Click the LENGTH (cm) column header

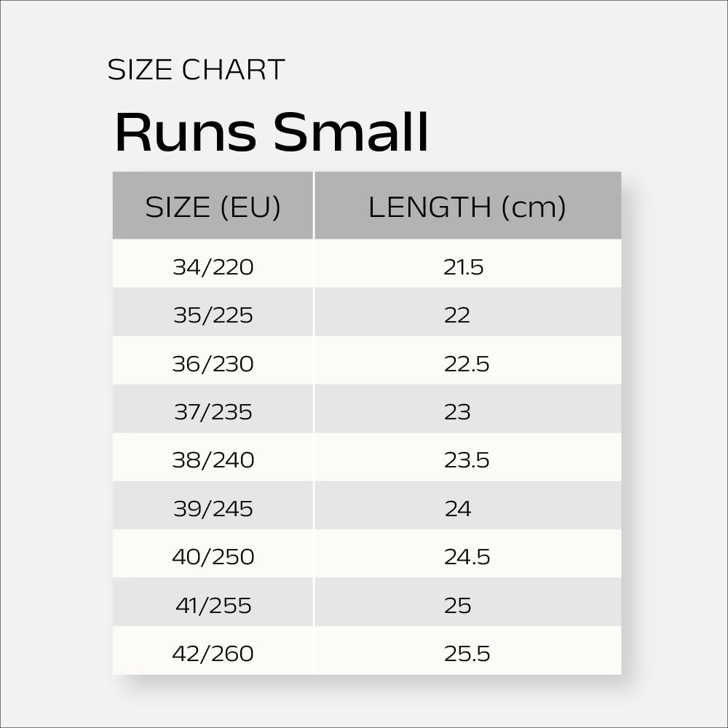(467, 207)
